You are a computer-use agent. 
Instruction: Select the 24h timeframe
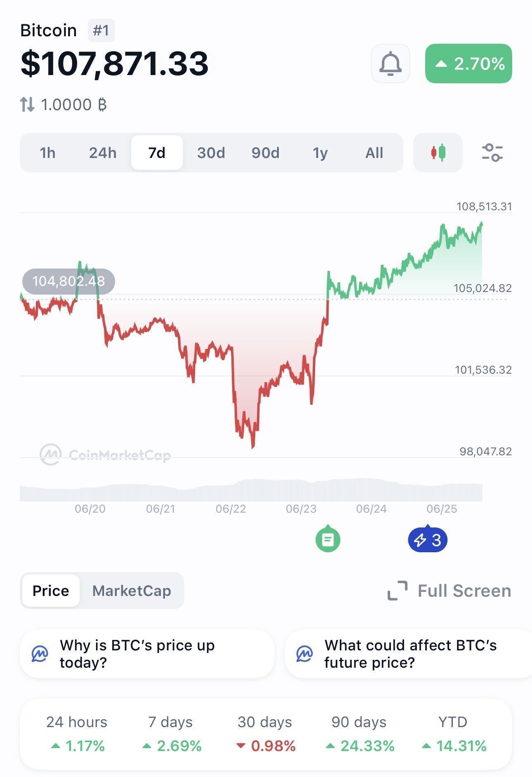pyautogui.click(x=103, y=153)
